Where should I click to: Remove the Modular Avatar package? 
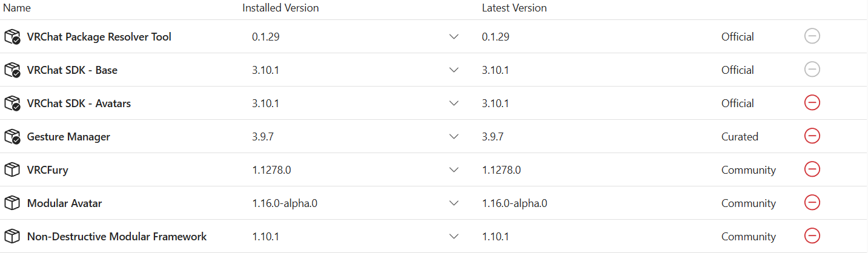click(812, 203)
